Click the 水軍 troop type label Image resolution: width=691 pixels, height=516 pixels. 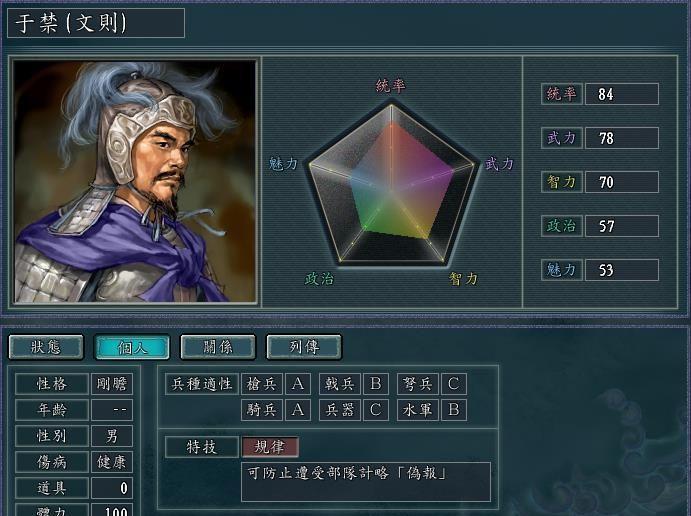tap(418, 410)
